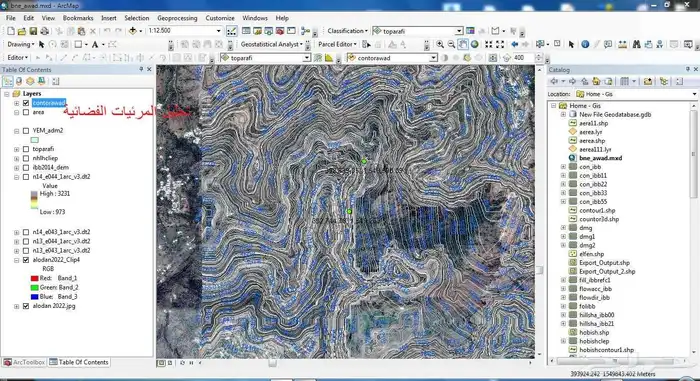Switch to List By Visibility
Viewport: 700px width, 381px height.
pyautogui.click(x=30, y=81)
